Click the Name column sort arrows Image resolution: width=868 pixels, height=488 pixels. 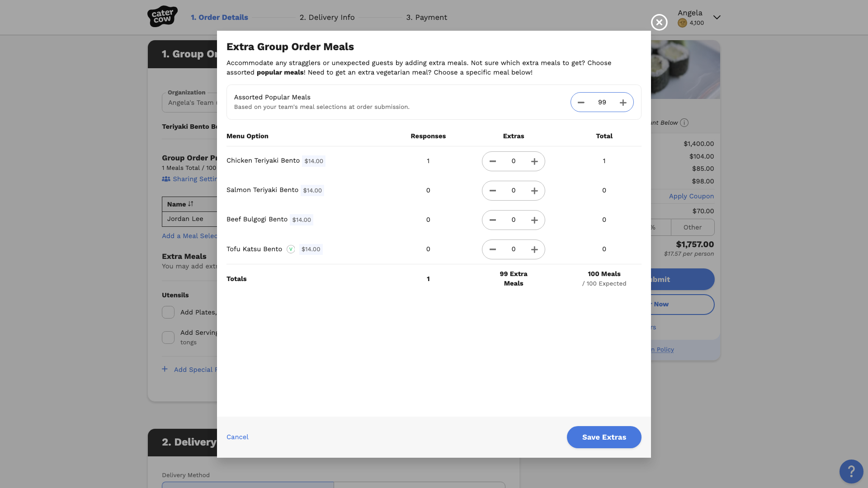(191, 204)
